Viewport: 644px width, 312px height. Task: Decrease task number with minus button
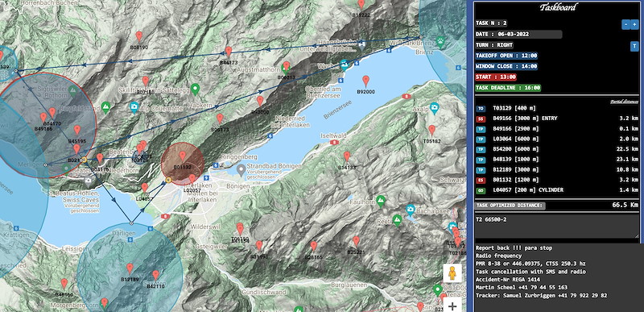pos(625,25)
